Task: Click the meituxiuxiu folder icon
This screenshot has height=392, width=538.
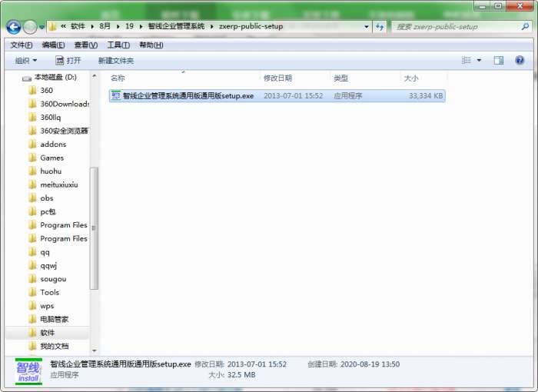Action: [x=32, y=184]
